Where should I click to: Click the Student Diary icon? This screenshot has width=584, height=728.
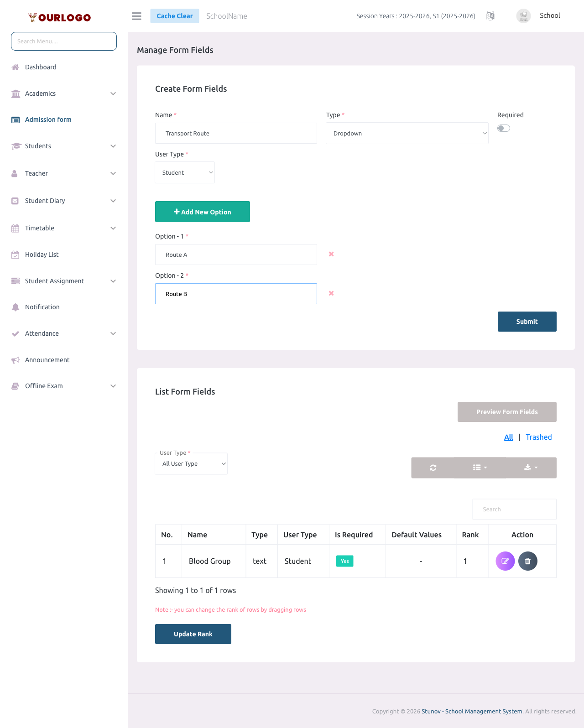(x=15, y=201)
